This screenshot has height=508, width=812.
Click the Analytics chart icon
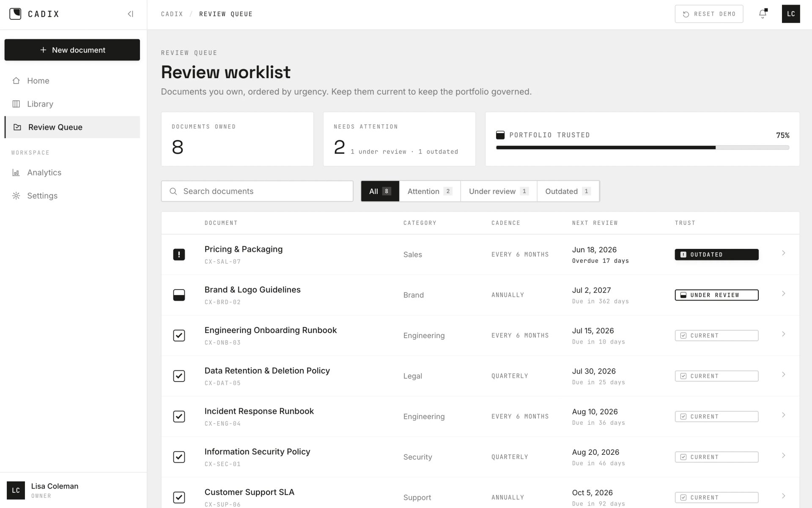(16, 172)
